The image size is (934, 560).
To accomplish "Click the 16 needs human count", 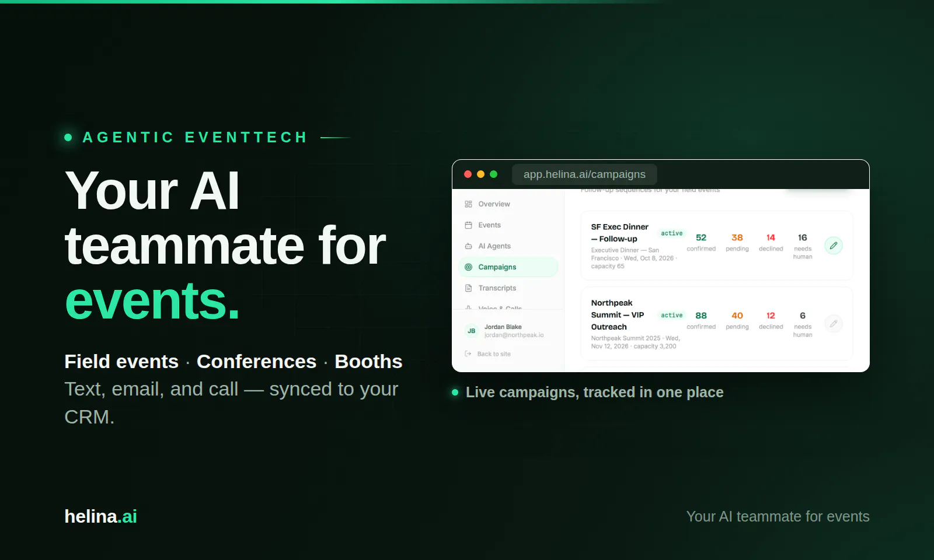I will (x=803, y=247).
